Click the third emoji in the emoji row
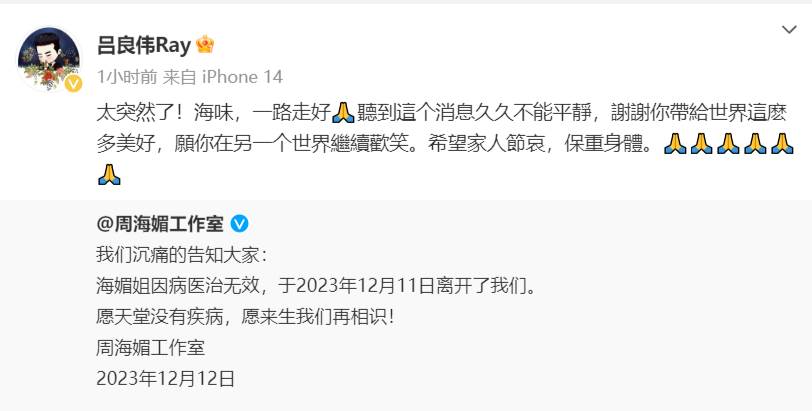Viewport: 812px width, 411px height. (x=729, y=143)
